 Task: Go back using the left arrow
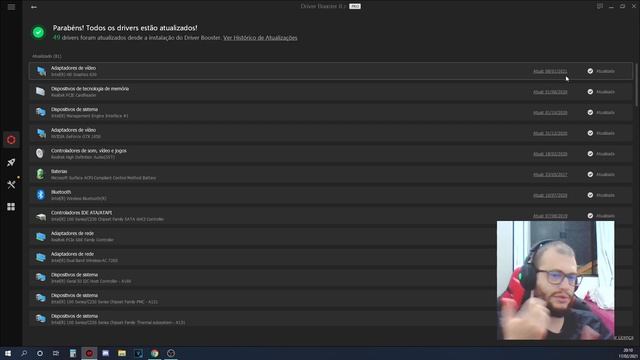(34, 7)
